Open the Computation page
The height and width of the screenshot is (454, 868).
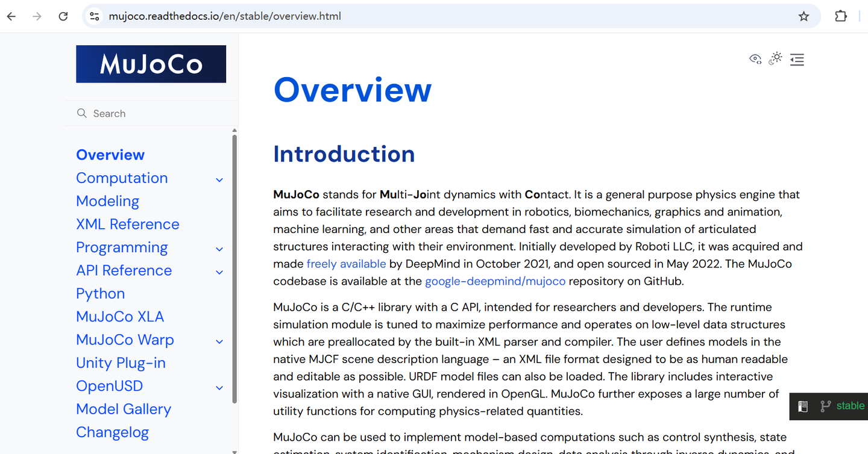point(122,178)
